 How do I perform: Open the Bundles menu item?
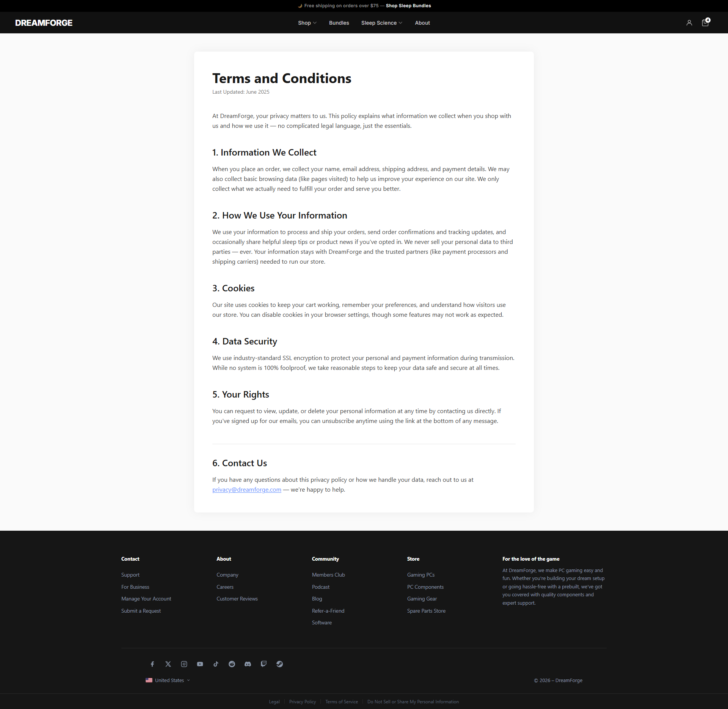click(x=339, y=23)
